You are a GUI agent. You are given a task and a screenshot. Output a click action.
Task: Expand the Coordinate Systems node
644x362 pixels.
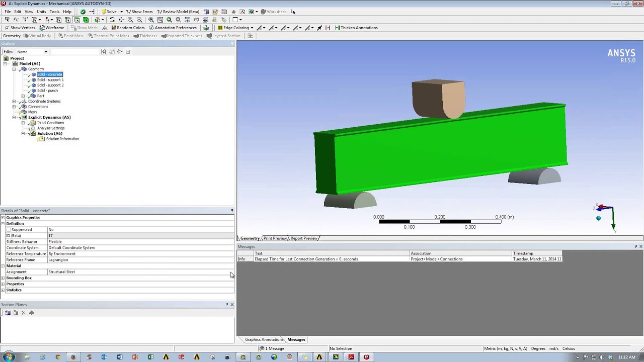[x=14, y=102]
